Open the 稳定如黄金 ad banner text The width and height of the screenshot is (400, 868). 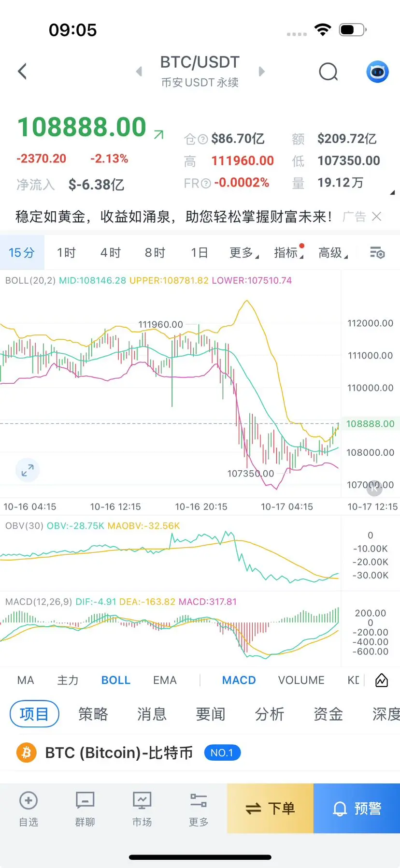174,217
